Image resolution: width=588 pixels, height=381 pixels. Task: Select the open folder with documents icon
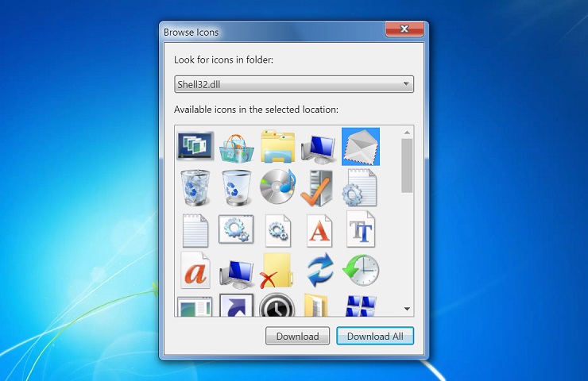[x=316, y=306]
